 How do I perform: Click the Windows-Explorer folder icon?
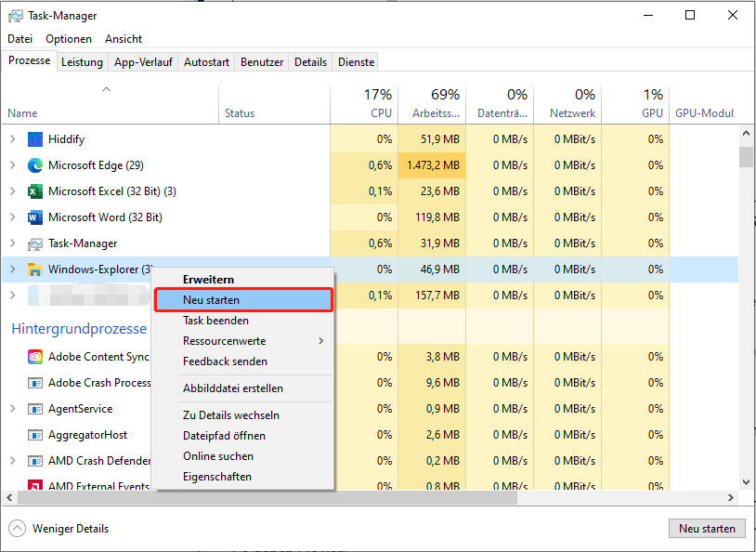pos(33,269)
